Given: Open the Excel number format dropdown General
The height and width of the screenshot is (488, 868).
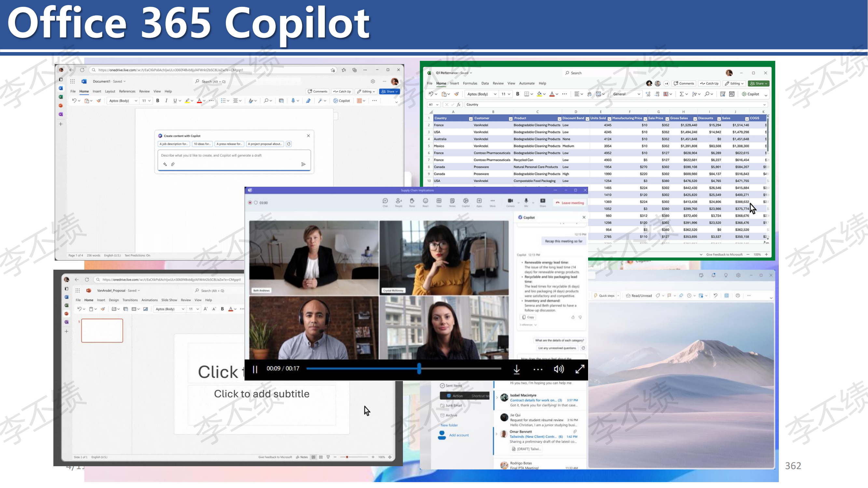Looking at the screenshot, I should coord(626,94).
